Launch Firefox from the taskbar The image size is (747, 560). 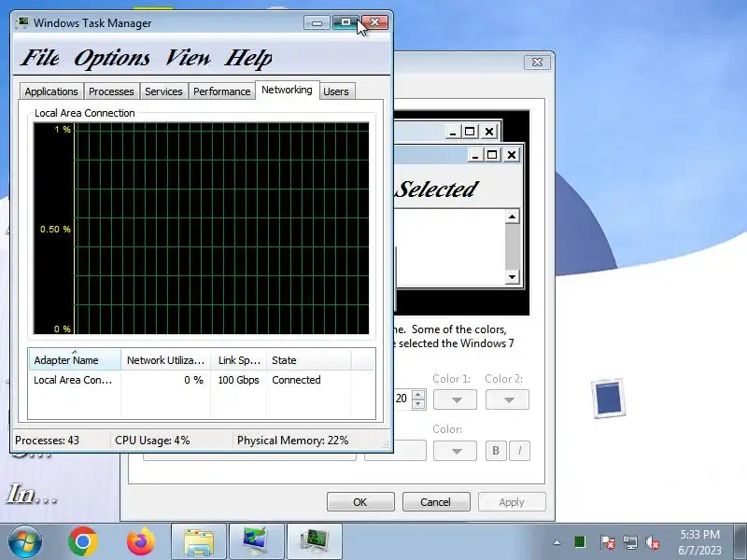(142, 541)
